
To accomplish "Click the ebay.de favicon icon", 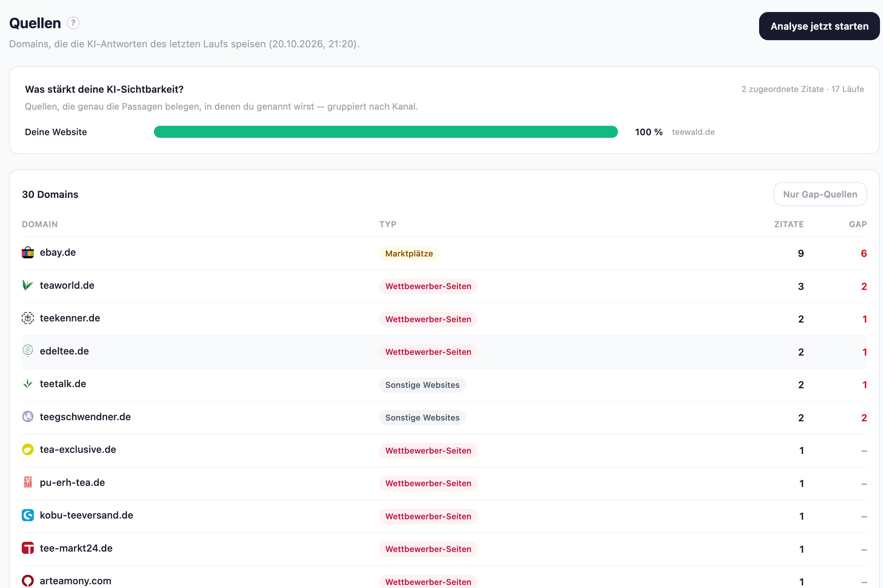I will pos(28,252).
